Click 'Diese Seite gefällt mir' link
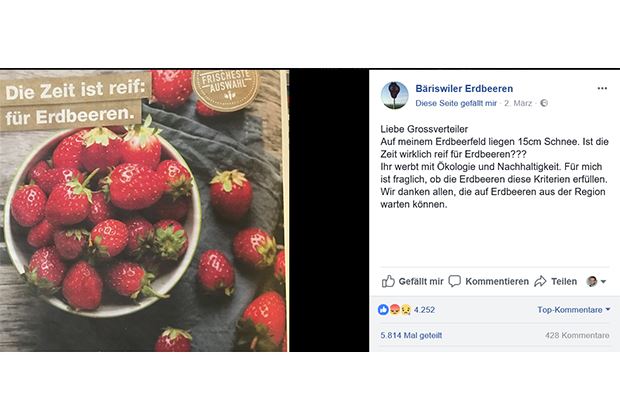The width and height of the screenshot is (620, 420). click(x=456, y=103)
